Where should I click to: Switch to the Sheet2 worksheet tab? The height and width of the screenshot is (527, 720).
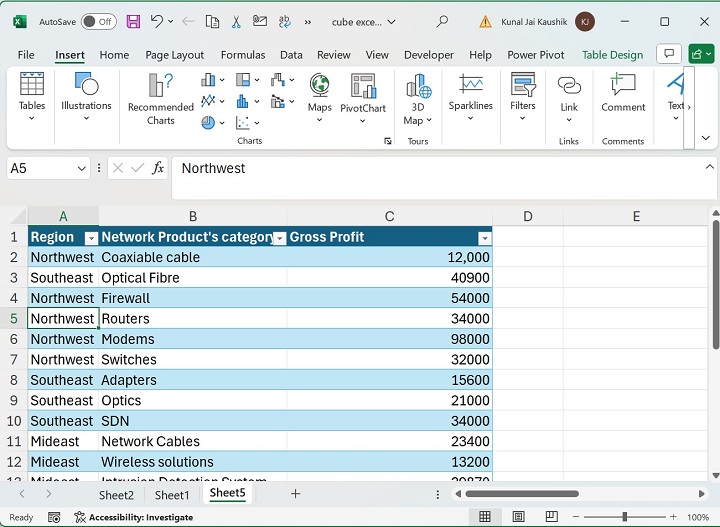coord(116,495)
